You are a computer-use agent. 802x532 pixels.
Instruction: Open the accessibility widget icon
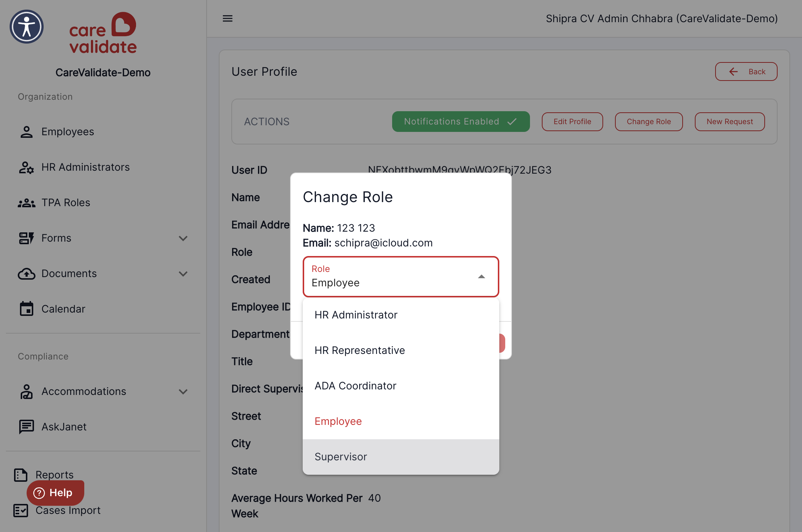[27, 27]
